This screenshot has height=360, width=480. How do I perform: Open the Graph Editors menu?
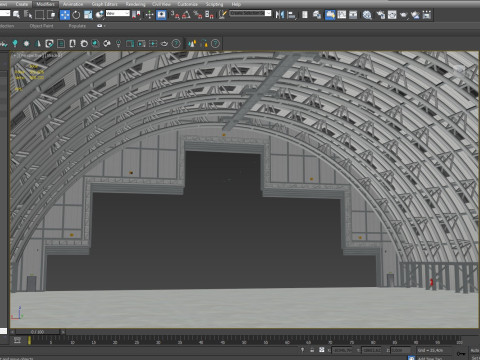[x=104, y=4]
